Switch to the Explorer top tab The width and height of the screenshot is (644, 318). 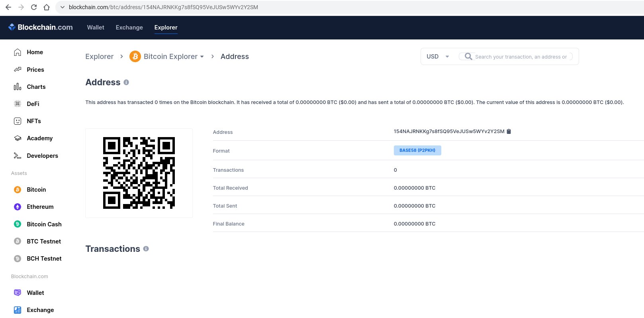coord(166,27)
